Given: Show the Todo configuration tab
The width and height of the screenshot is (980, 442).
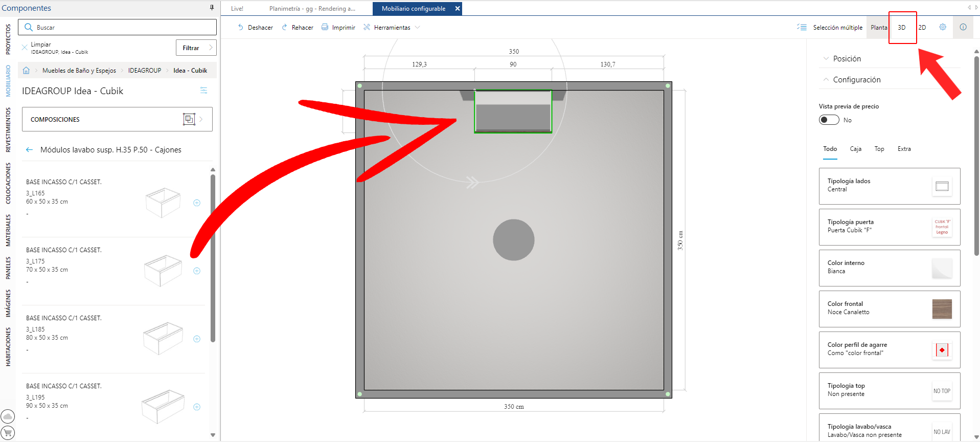Looking at the screenshot, I should [830, 149].
